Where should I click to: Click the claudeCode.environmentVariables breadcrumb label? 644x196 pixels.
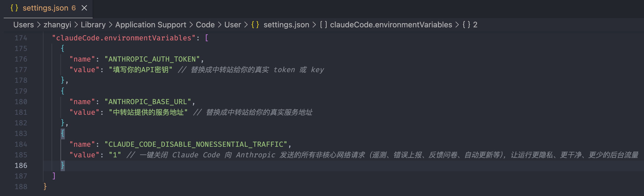pyautogui.click(x=391, y=25)
